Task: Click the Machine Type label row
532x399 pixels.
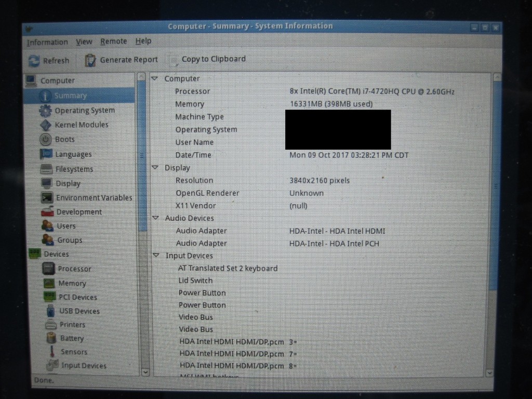Action: click(199, 117)
